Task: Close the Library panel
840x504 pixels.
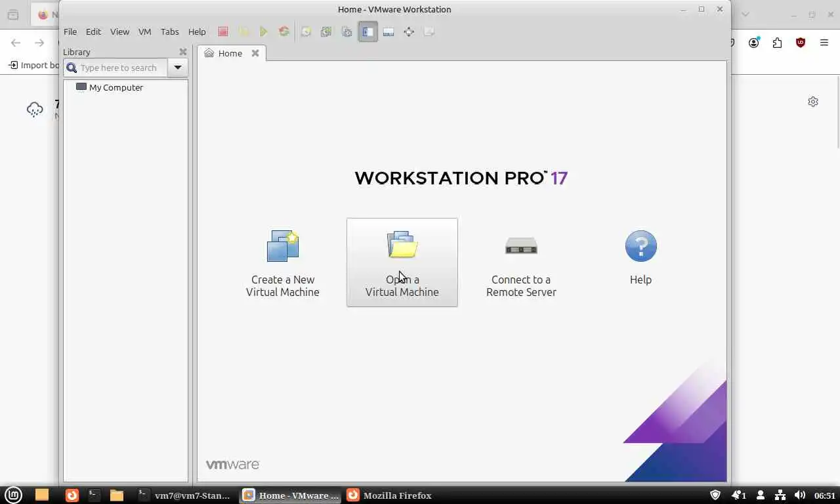Action: coord(183,52)
